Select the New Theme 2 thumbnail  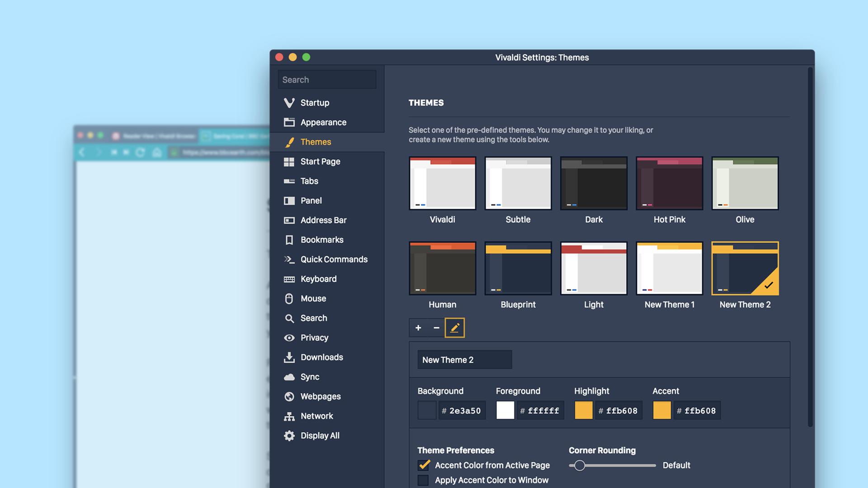pyautogui.click(x=745, y=268)
